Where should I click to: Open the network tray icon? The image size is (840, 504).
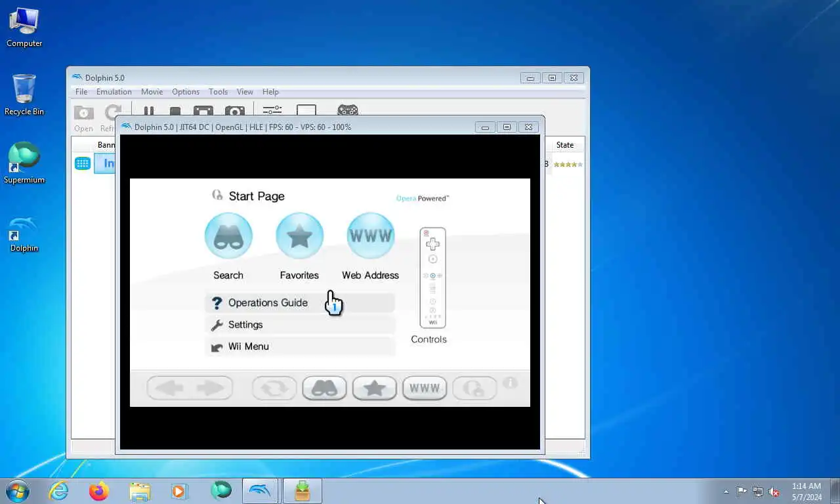[x=758, y=492]
